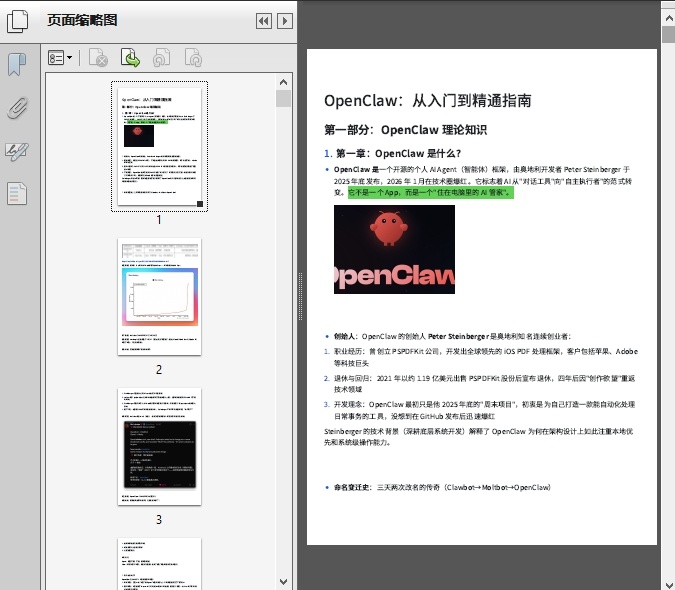Click the document scrollbar thumb
Screen dimensions: 675x590
tap(669, 34)
